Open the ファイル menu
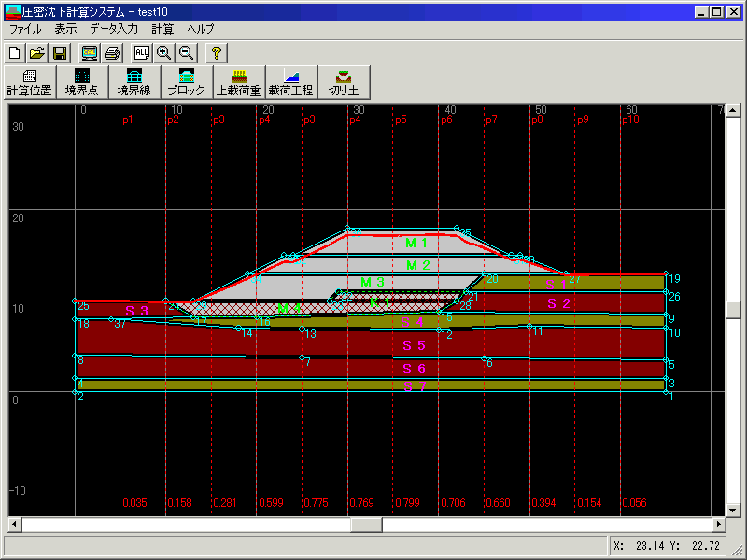 pyautogui.click(x=25, y=29)
